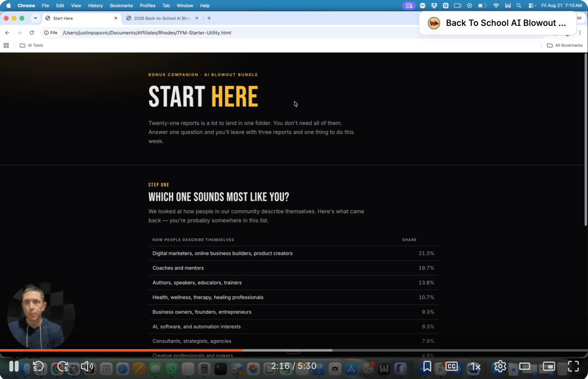Switch to theater mode
The width and height of the screenshot is (588, 379).
click(x=525, y=366)
